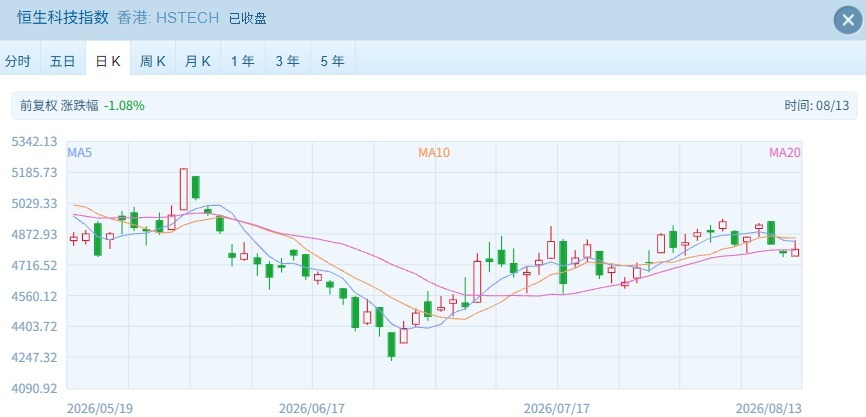Show the 1年 chart range
The height and width of the screenshot is (417, 866).
242,61
